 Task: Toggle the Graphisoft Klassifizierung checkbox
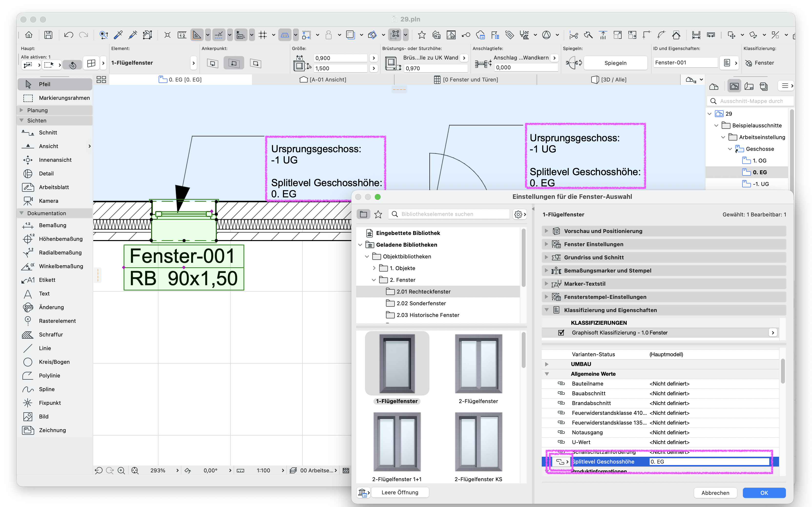tap(561, 333)
